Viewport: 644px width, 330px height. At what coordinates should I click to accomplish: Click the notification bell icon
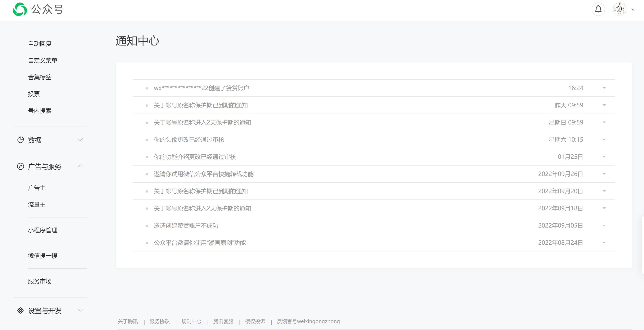click(x=598, y=9)
